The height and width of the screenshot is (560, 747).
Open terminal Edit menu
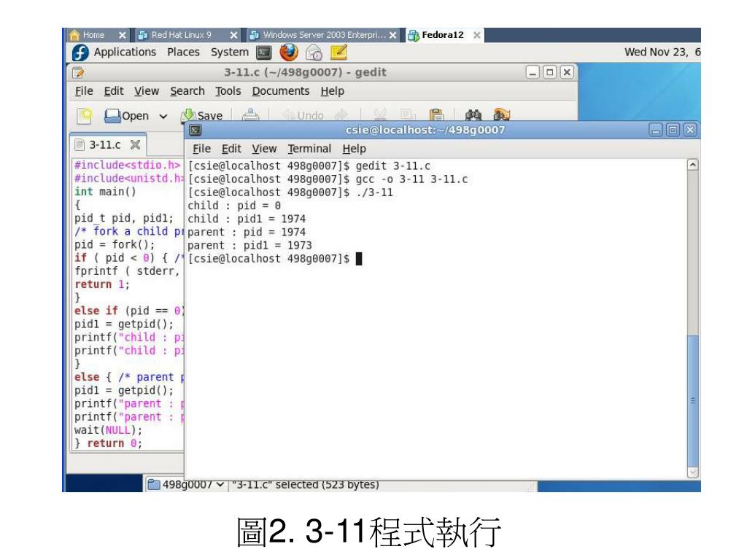(231, 149)
